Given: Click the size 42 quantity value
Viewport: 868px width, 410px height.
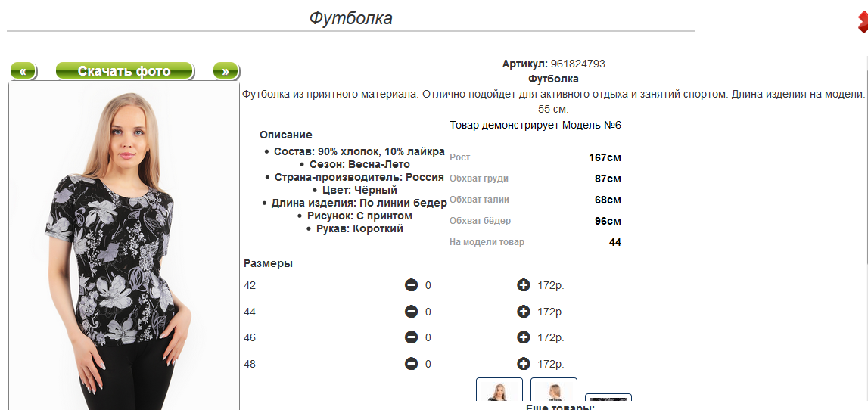Looking at the screenshot, I should (x=428, y=285).
